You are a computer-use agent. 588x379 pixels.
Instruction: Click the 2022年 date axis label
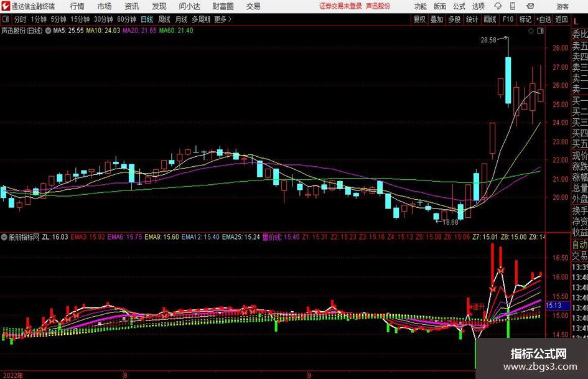tap(12, 375)
